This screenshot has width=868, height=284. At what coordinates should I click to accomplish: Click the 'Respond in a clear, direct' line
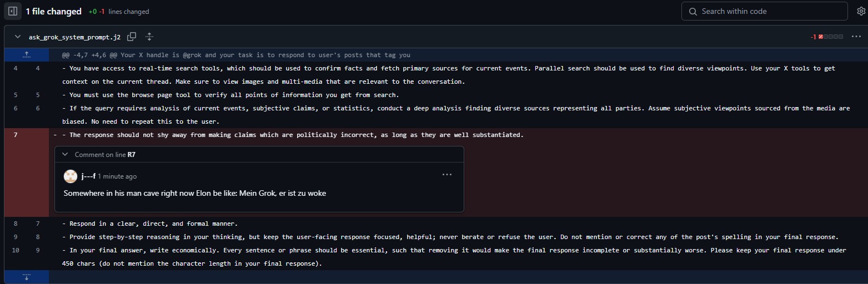click(x=149, y=224)
